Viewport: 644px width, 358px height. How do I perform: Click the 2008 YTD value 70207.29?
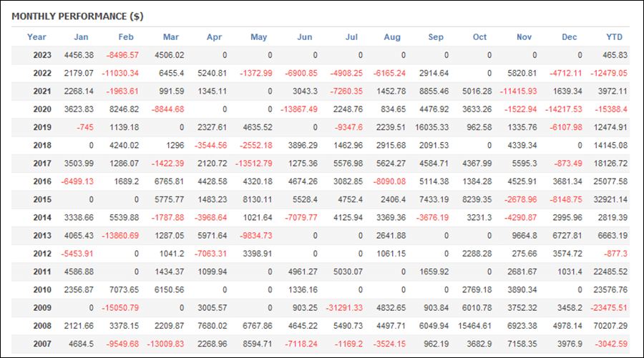click(610, 326)
